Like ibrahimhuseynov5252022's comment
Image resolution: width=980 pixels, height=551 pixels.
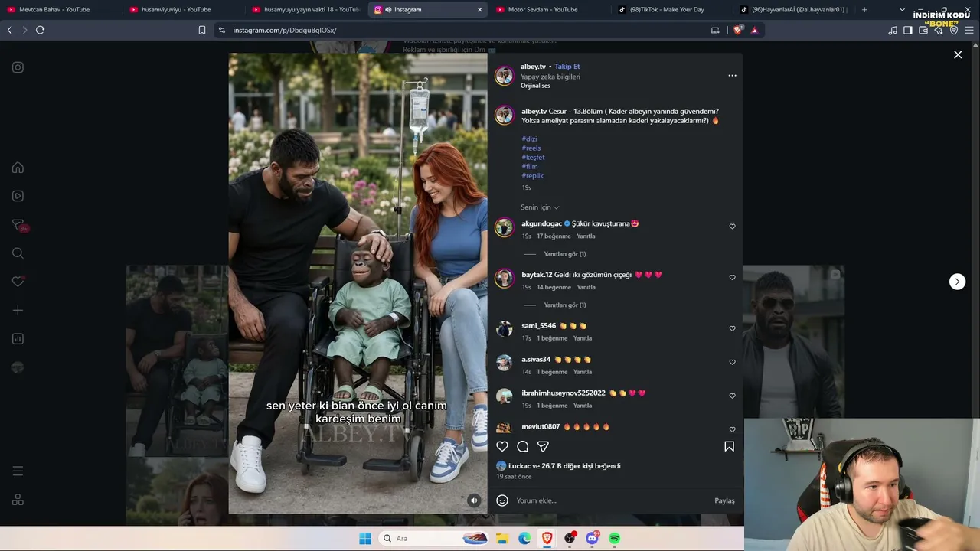(732, 396)
